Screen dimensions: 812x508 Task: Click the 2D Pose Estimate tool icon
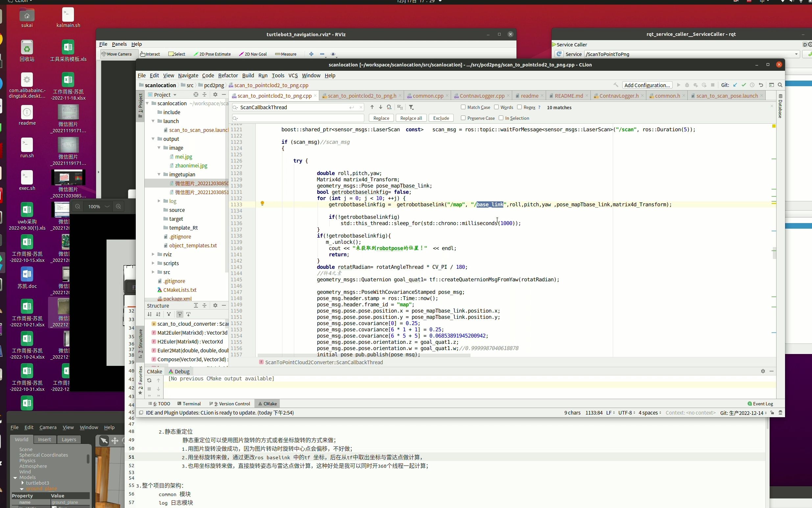[x=197, y=53]
